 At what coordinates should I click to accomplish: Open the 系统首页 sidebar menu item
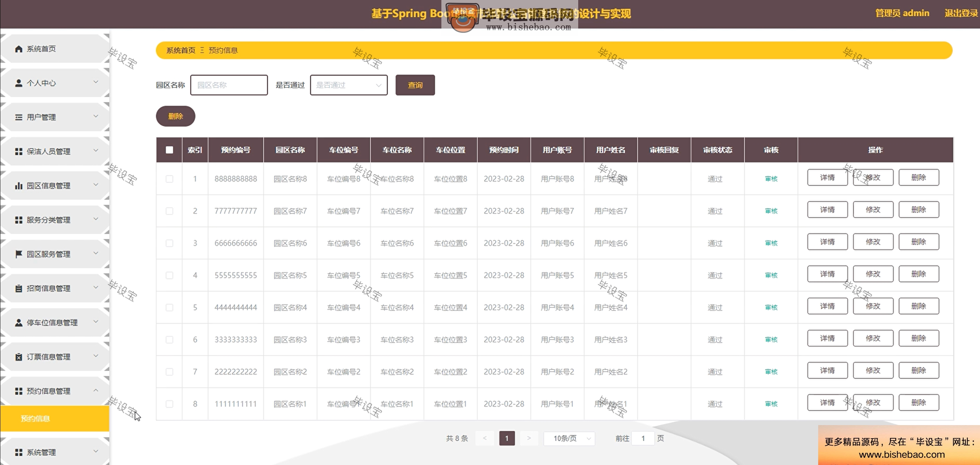55,49
